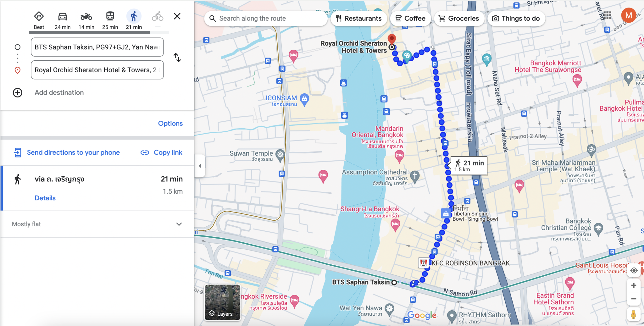Screen dimensions: 644x326
Task: Collapse the side panel with arrow
Action: [200, 166]
